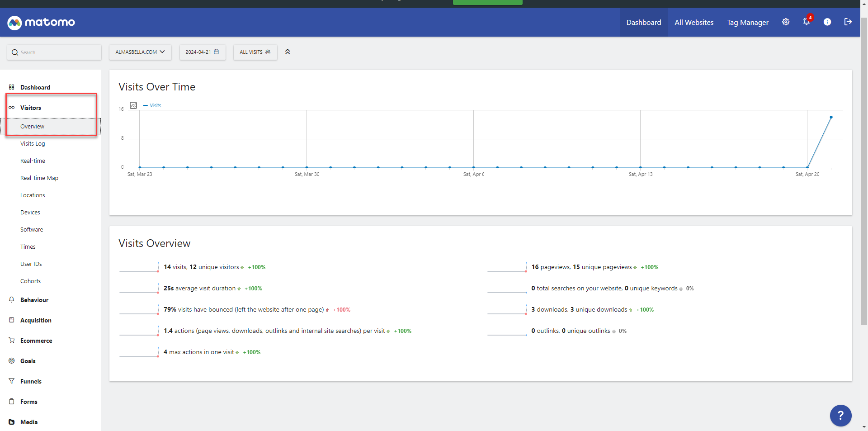Screen dimensions: 868x431
Task: Expand the Behaviour menu section
Action: (x=34, y=300)
